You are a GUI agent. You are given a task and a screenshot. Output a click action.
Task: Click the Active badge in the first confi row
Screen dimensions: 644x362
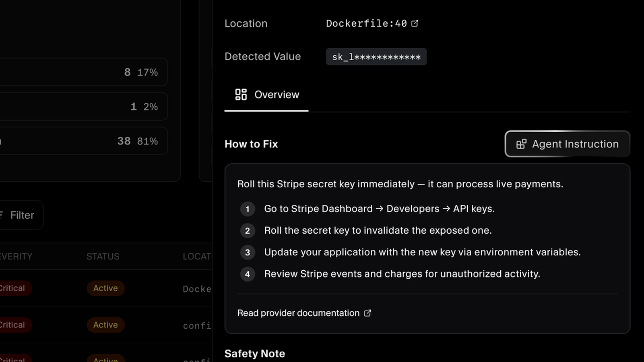pos(105,325)
